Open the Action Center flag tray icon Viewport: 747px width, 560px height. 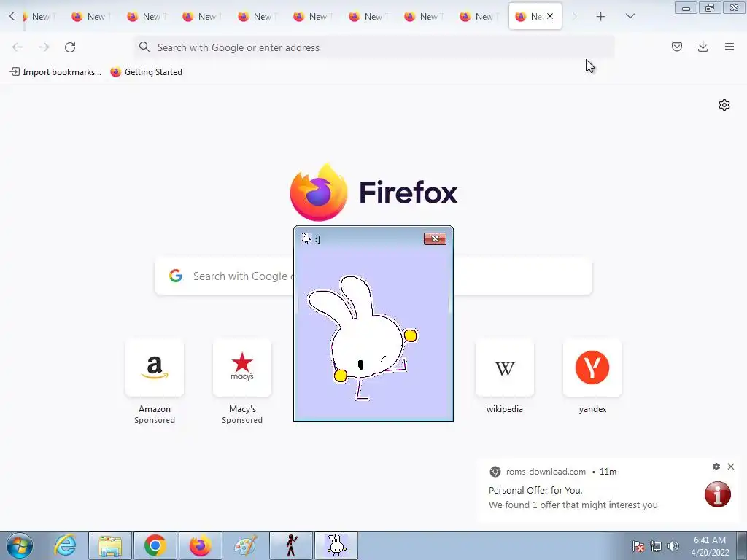pyautogui.click(x=638, y=546)
